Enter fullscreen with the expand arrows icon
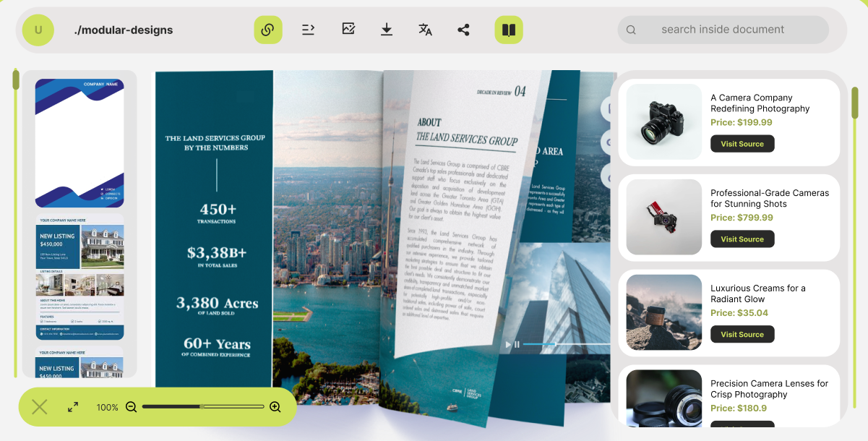Image resolution: width=868 pixels, height=441 pixels. coord(73,407)
